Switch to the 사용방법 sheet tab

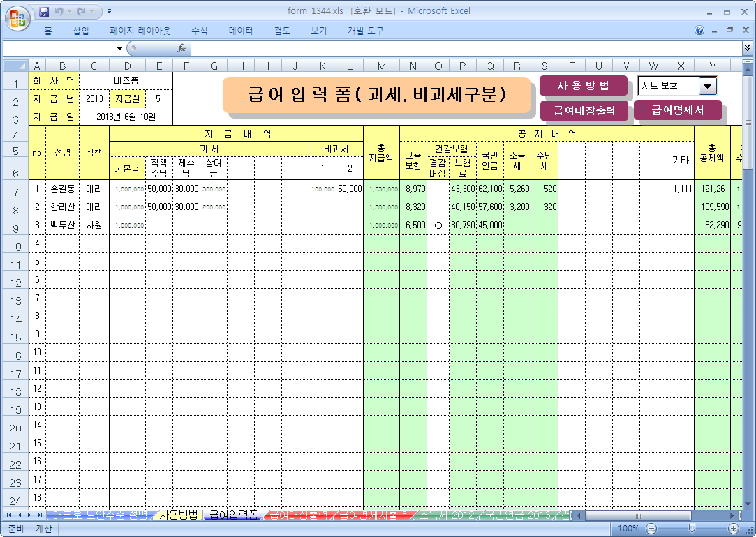tap(179, 515)
